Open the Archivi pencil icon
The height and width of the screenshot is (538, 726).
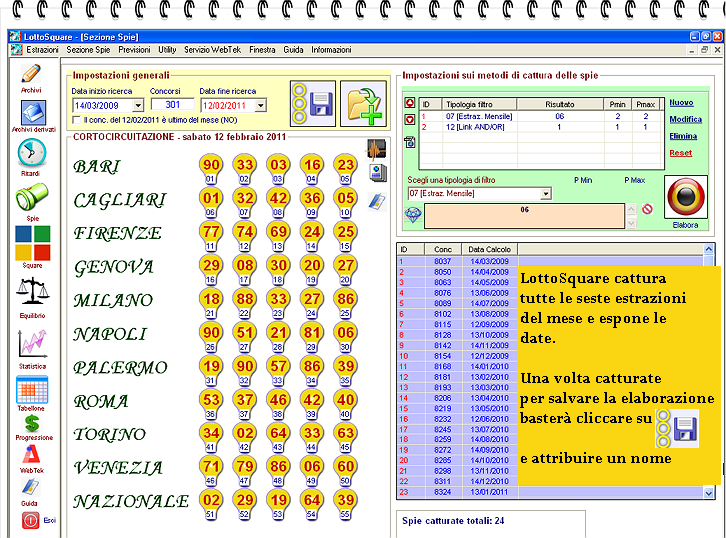tap(31, 74)
